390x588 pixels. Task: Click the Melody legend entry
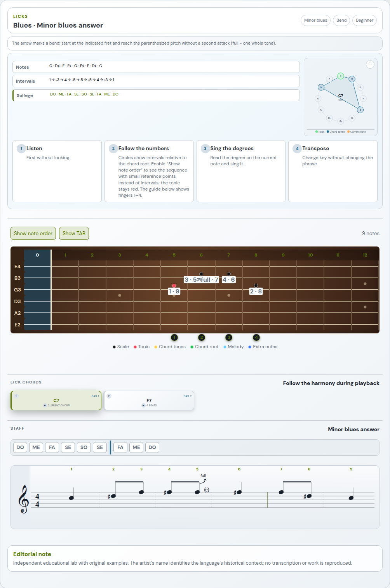click(x=233, y=347)
